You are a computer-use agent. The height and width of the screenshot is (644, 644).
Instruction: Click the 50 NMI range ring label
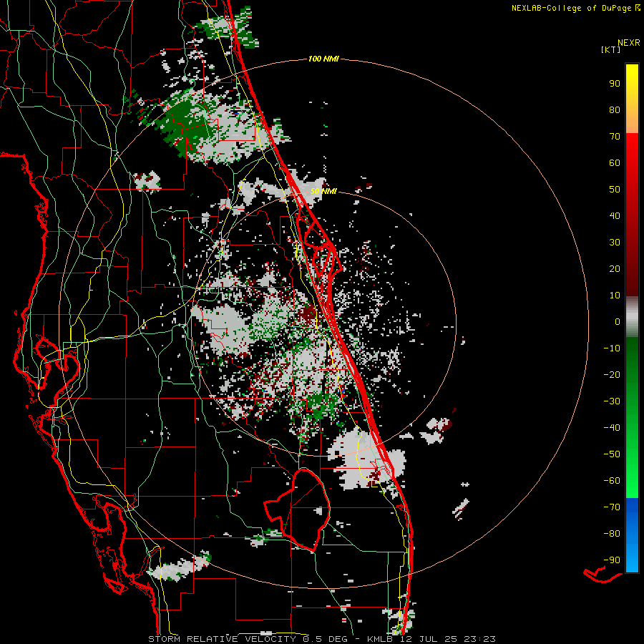(323, 191)
